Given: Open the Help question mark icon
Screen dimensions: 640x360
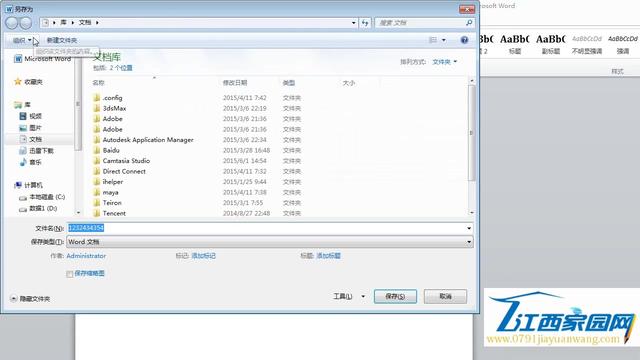Looking at the screenshot, I should coord(464,40).
